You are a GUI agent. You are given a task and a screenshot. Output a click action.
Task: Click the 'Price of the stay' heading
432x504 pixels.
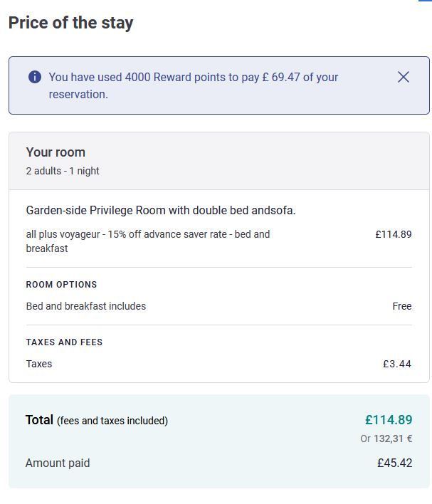(x=71, y=23)
